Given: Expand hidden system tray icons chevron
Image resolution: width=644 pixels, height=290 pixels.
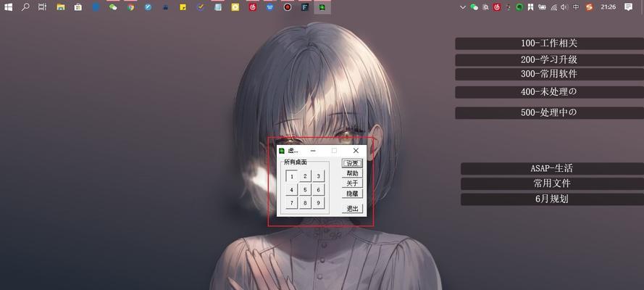Looking at the screenshot, I should tap(463, 7).
